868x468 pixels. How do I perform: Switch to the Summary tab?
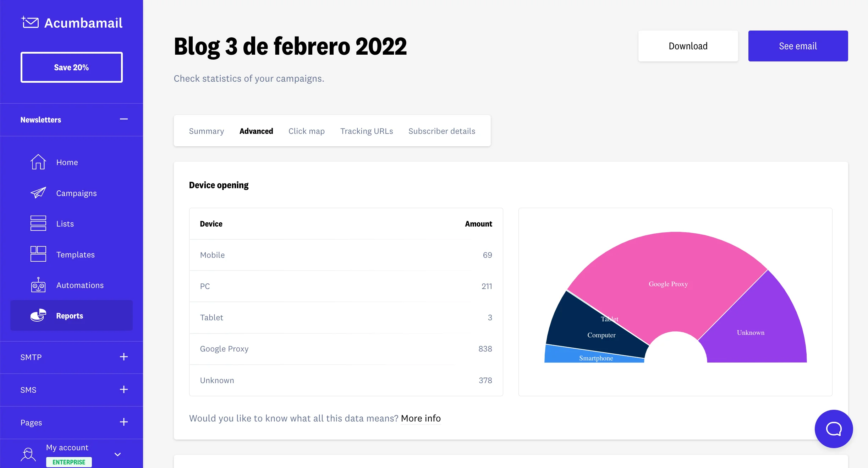pyautogui.click(x=206, y=131)
